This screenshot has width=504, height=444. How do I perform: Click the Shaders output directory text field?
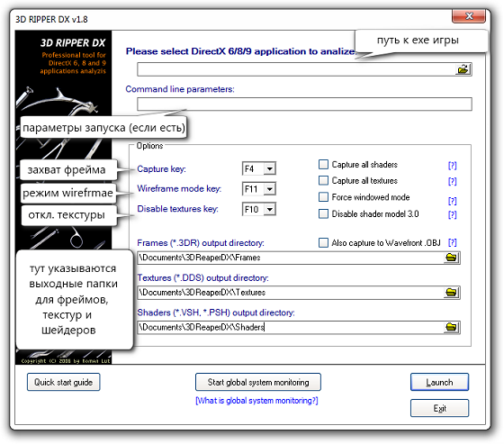[291, 327]
